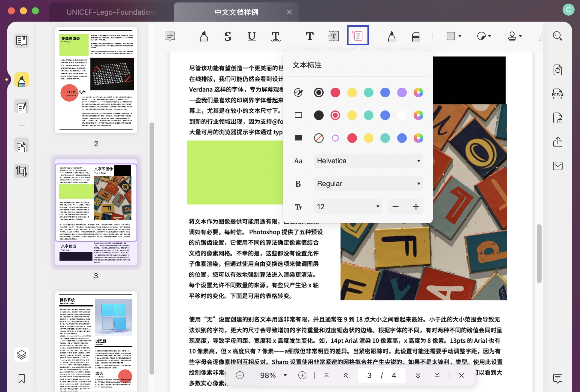This screenshot has width=580, height=392.
Task: Open convert PDF tool on right
Action: point(557,70)
